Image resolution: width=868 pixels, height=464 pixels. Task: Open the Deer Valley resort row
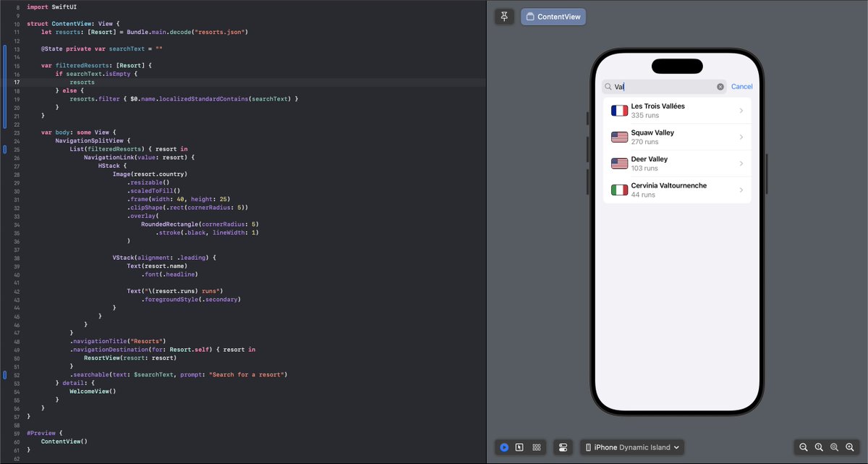tap(677, 164)
